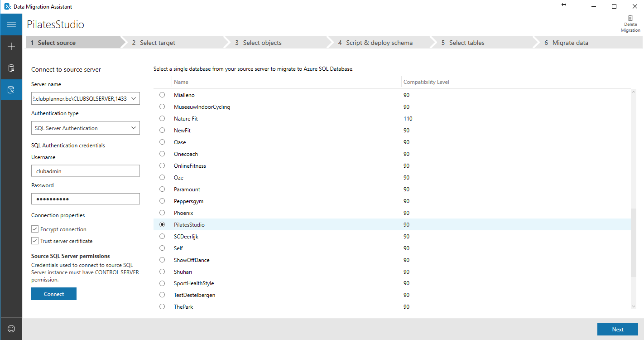The height and width of the screenshot is (340, 644).
Task: Click the smiley feedback icon
Action: pyautogui.click(x=11, y=329)
